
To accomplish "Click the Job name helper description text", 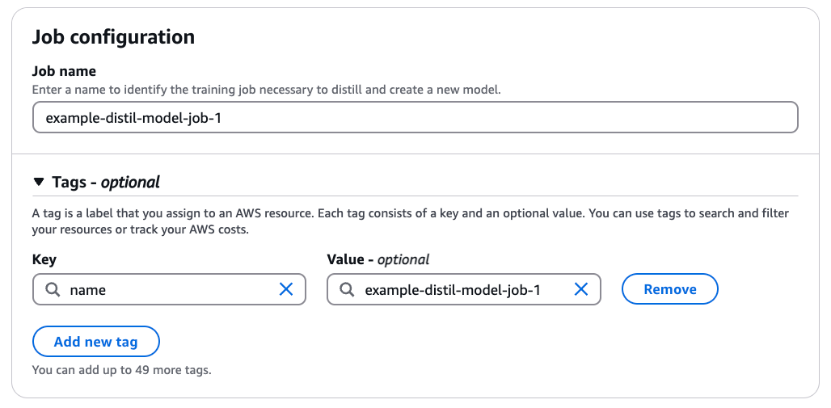I will click(266, 90).
